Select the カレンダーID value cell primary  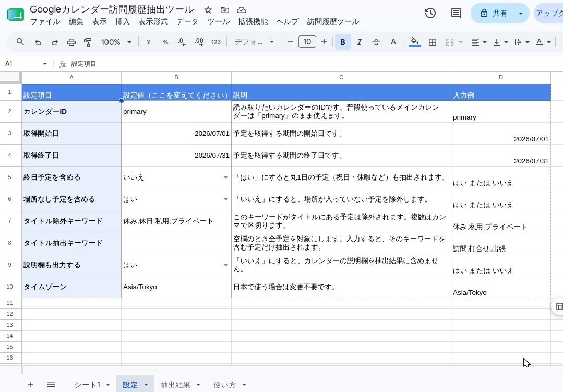point(176,111)
